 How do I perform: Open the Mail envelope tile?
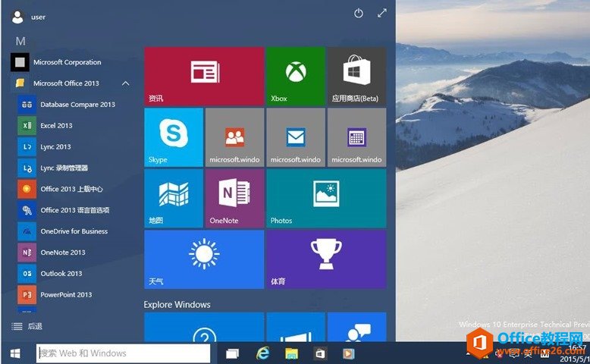click(295, 137)
